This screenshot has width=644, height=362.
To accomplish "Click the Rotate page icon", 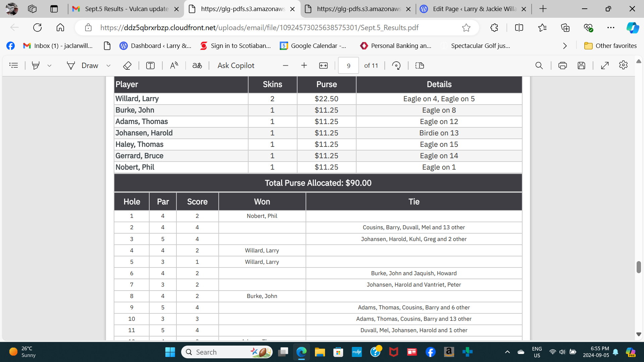I will coord(396,65).
